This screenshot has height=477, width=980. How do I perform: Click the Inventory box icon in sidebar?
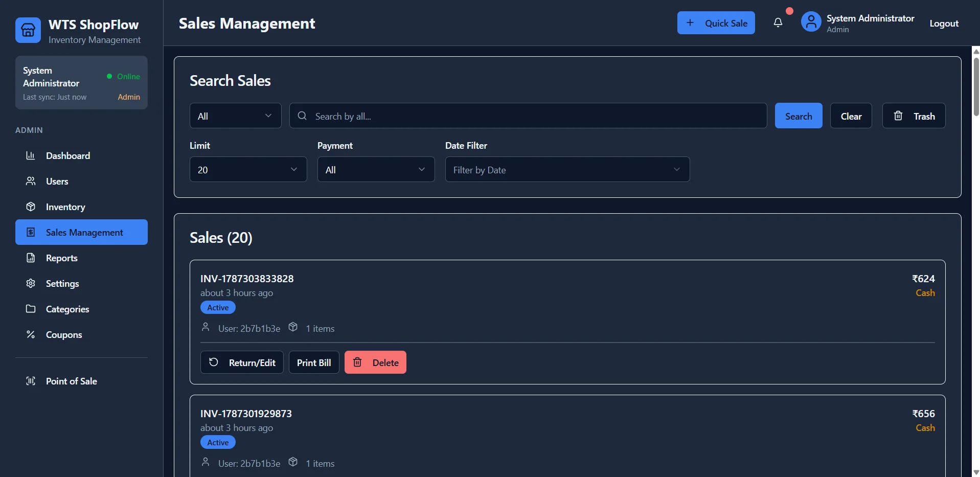[31, 207]
